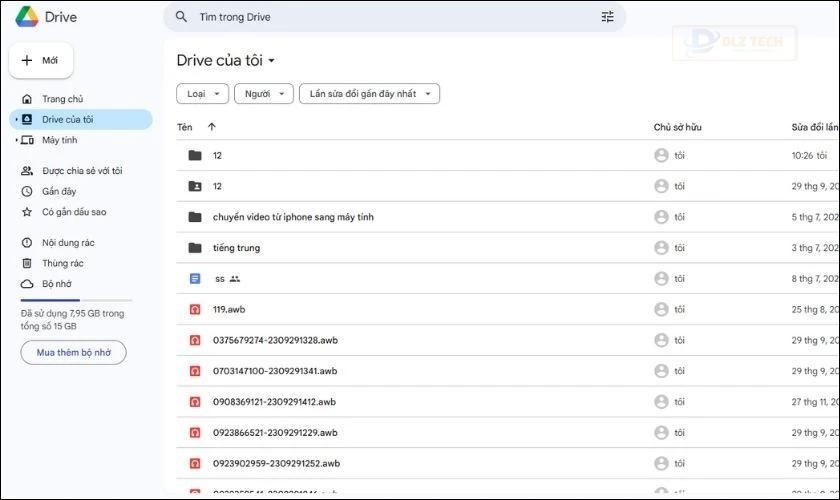This screenshot has width=840, height=500.
Task: Select 'Drive của tôi' sidebar item
Action: pos(81,120)
